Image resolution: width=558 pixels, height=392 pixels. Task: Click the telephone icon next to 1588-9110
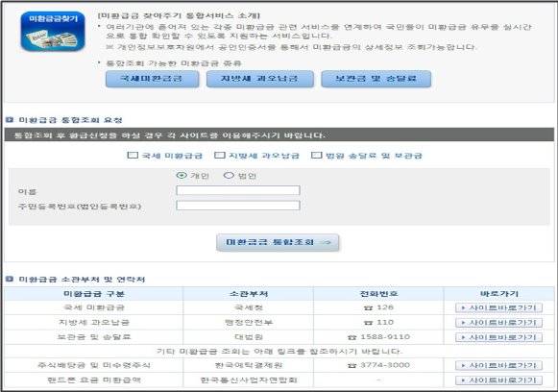point(352,337)
